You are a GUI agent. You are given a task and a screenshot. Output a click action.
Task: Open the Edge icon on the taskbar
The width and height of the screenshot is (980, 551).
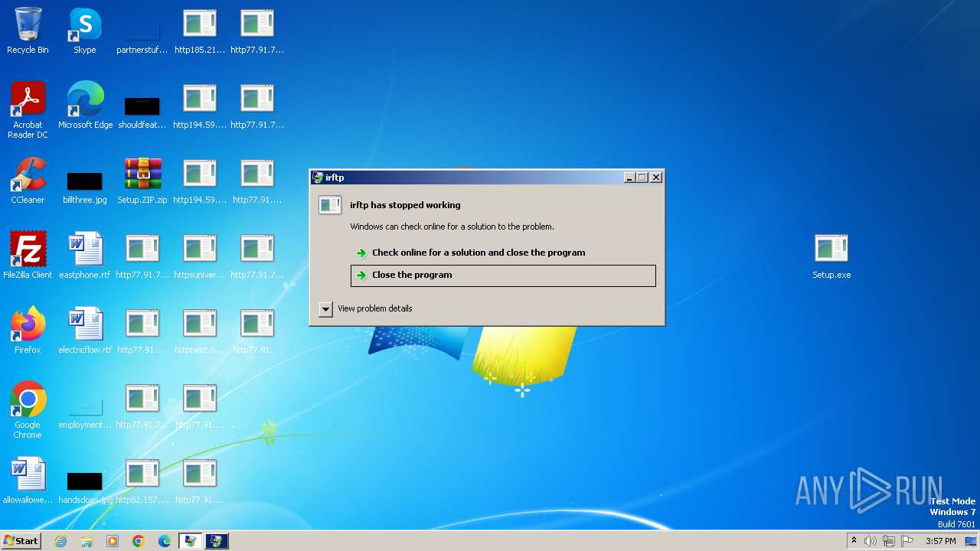(x=165, y=541)
